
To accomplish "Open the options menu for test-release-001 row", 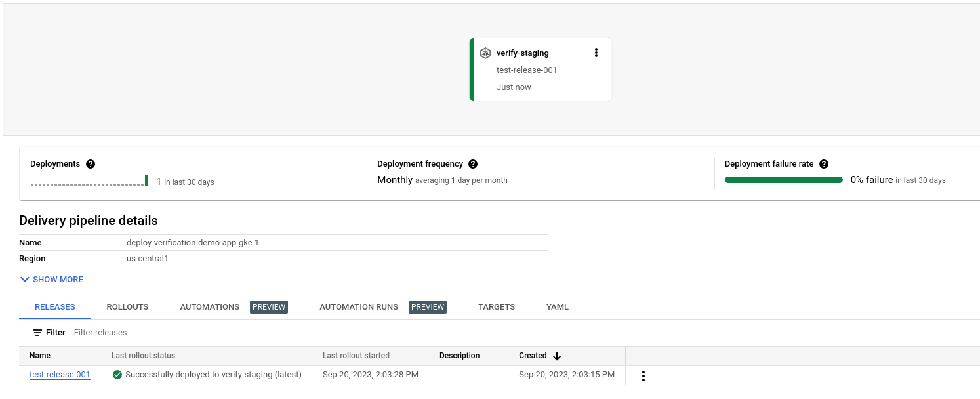I will [643, 375].
